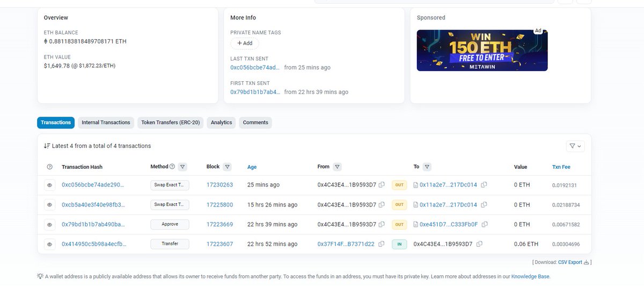
Task: Open block 17223607
Action: pyautogui.click(x=219, y=244)
